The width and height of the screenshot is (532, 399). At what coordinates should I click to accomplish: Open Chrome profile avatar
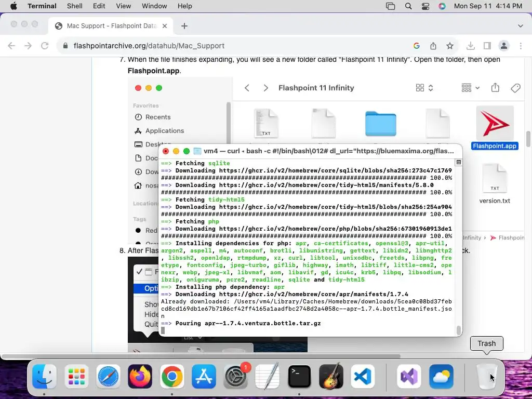(x=504, y=46)
